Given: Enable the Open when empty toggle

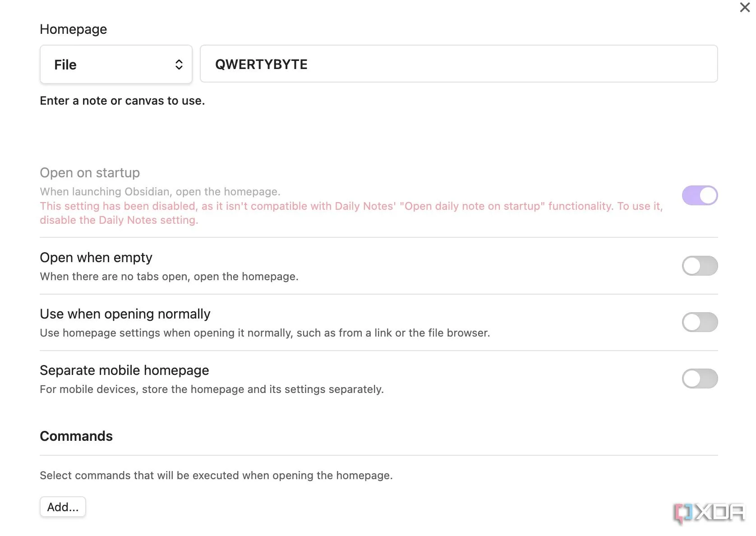Looking at the screenshot, I should (x=700, y=266).
